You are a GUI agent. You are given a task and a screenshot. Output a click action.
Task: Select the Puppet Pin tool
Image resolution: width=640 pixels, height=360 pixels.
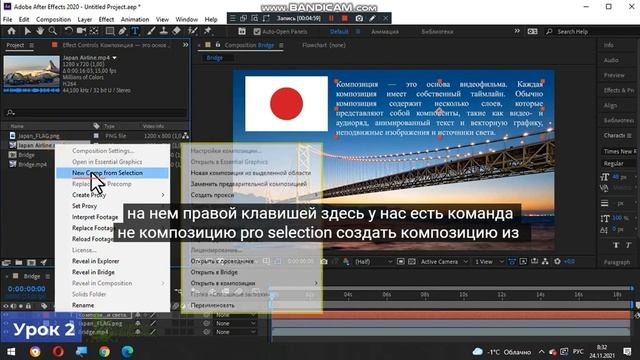[207, 31]
